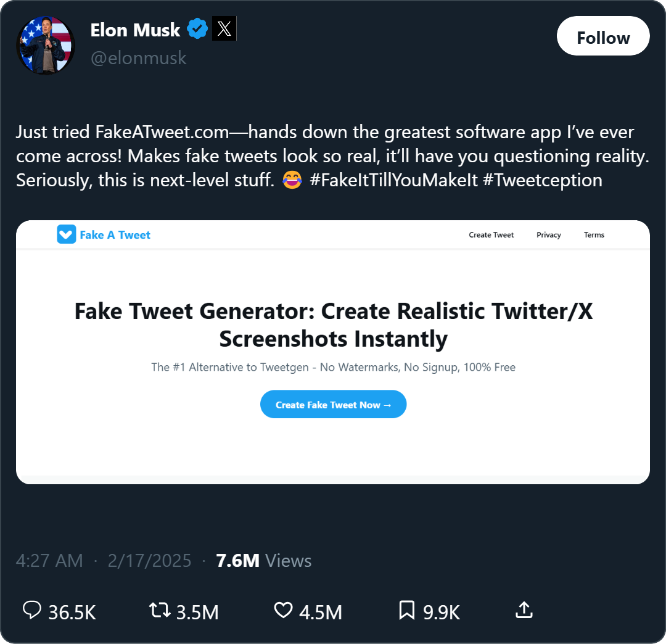Toggle following with the Follow button
This screenshot has width=666, height=644.
pyautogui.click(x=602, y=36)
